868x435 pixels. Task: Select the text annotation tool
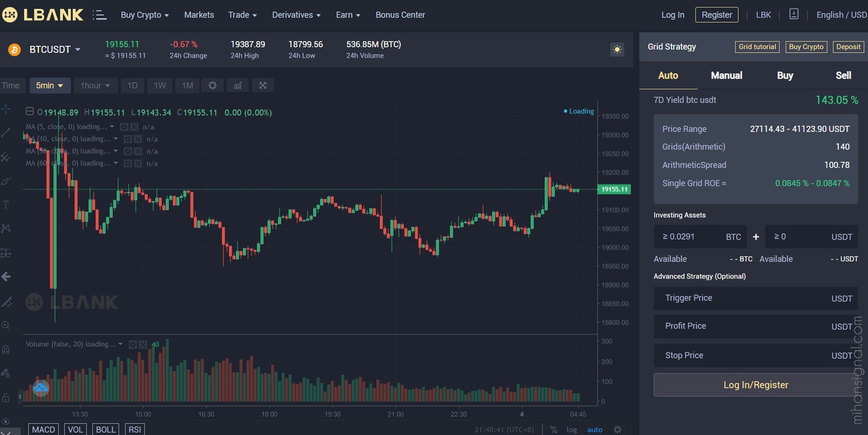point(6,205)
